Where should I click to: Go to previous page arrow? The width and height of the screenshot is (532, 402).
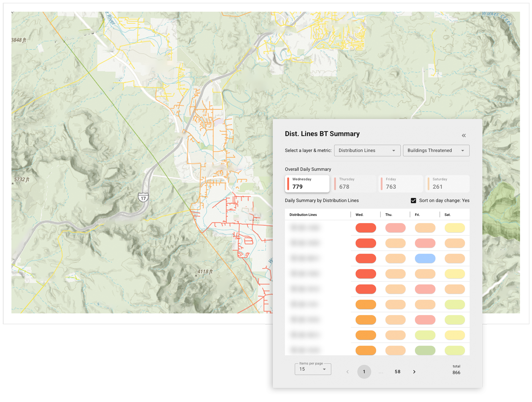coord(347,372)
